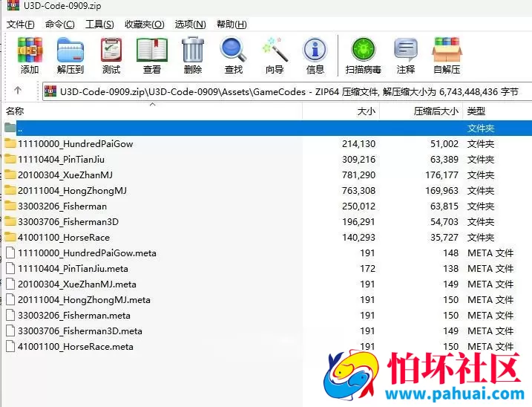The height and width of the screenshot is (407, 532).
Task: Open the 文件(F) menu
Action: pyautogui.click(x=20, y=25)
